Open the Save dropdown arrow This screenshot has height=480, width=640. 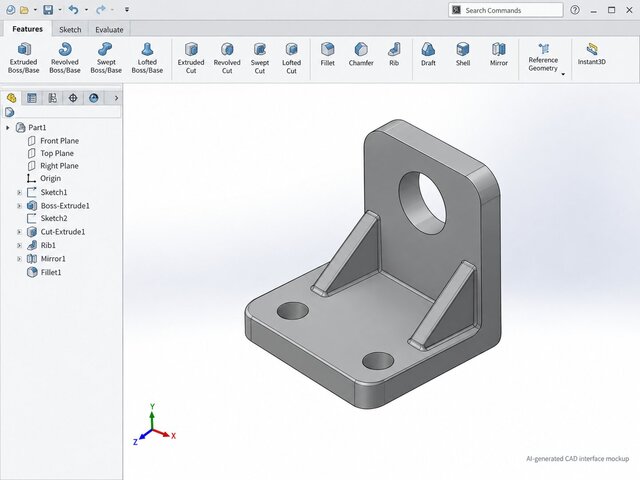tap(60, 10)
